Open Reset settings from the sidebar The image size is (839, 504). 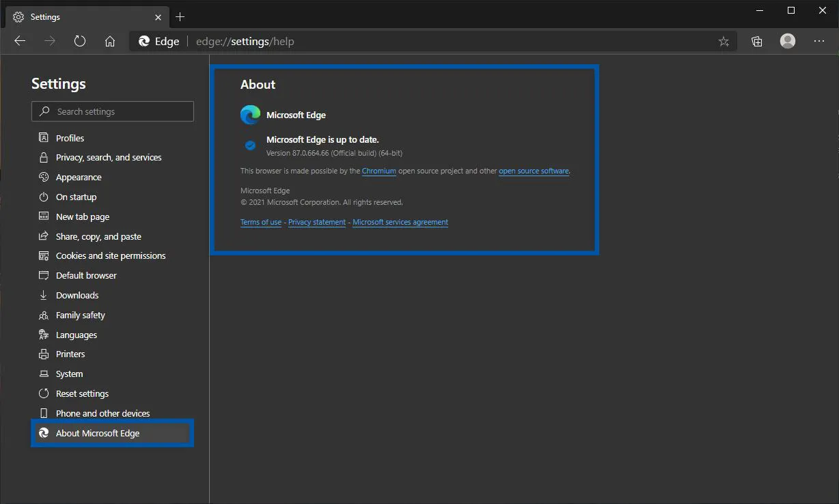pyautogui.click(x=81, y=393)
